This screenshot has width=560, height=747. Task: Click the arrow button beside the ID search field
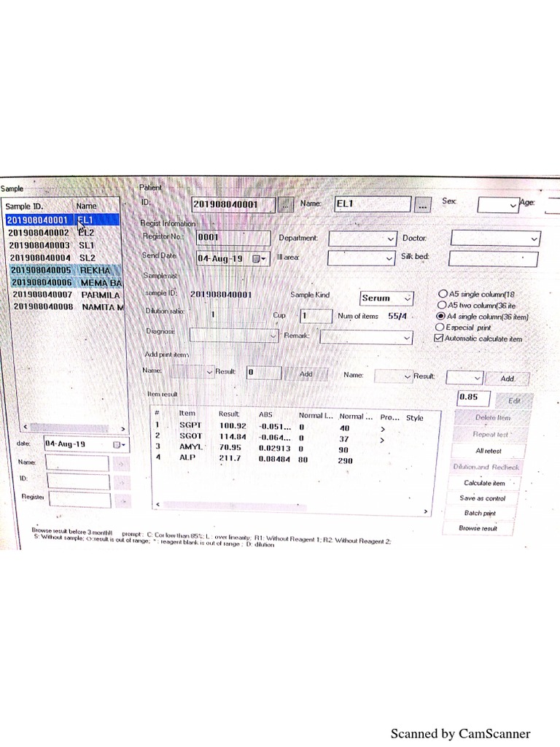[x=122, y=483]
